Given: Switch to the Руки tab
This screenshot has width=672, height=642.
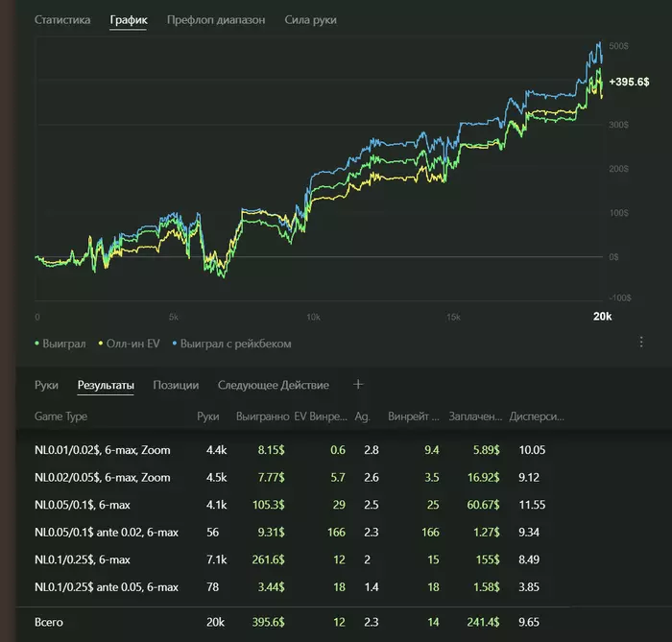Looking at the screenshot, I should [46, 385].
